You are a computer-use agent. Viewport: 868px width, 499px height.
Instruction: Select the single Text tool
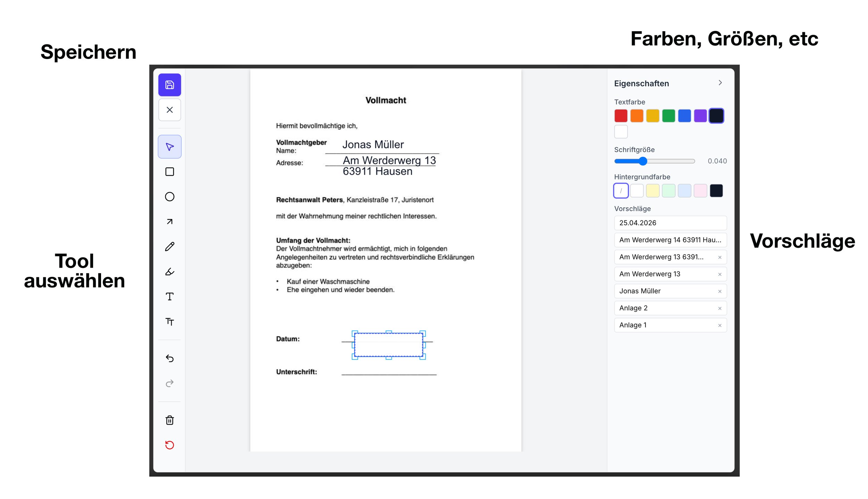[x=169, y=297]
